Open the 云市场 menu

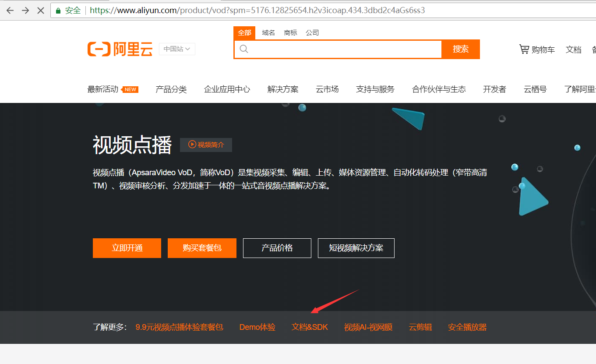327,89
